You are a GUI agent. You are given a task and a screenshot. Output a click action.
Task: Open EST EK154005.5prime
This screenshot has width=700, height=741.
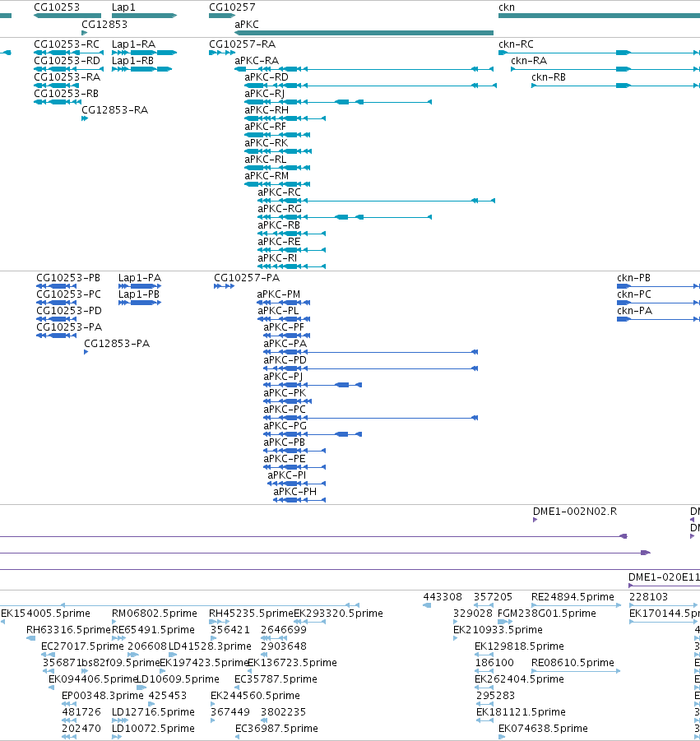pos(45,614)
